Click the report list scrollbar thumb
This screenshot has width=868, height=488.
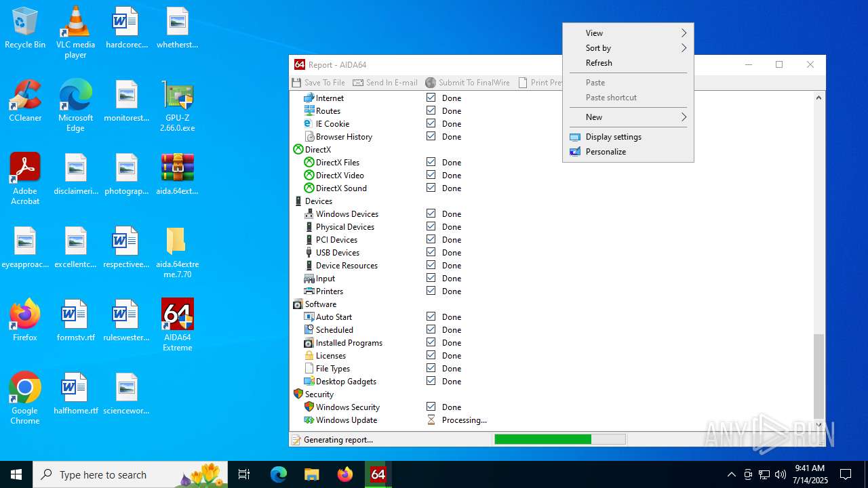[x=819, y=376]
